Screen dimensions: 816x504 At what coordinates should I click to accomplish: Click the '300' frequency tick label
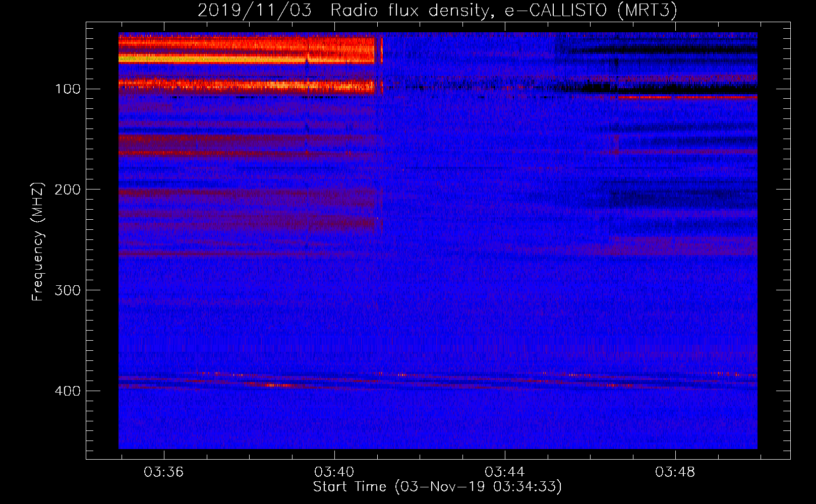click(68, 290)
